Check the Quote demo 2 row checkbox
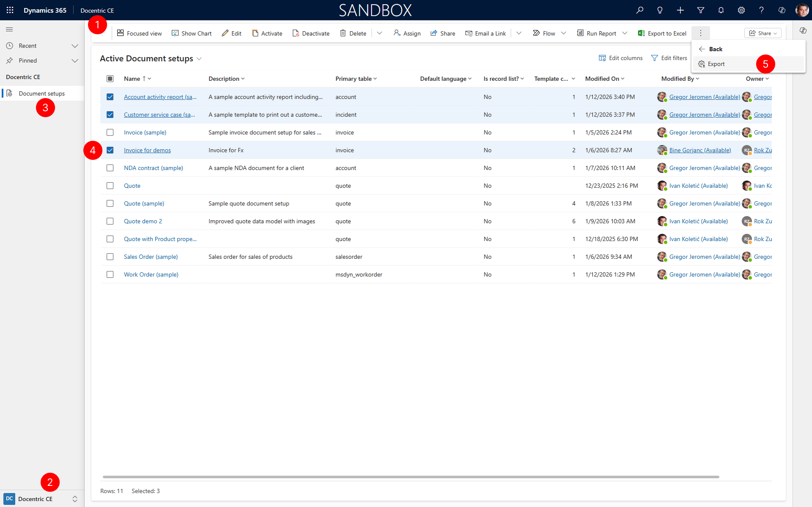812x507 pixels. tap(110, 221)
